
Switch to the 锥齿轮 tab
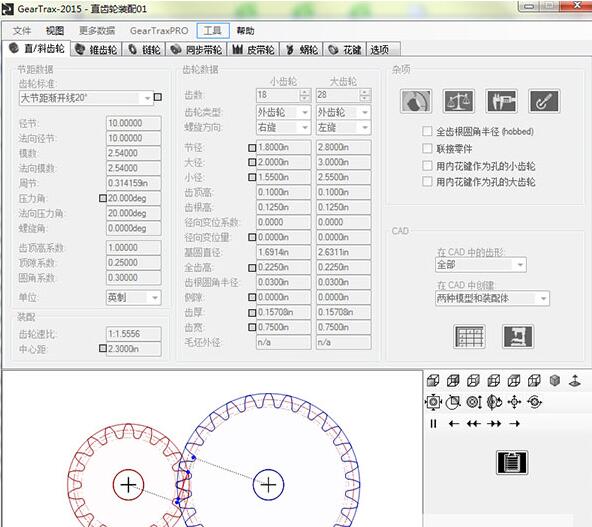coord(96,49)
